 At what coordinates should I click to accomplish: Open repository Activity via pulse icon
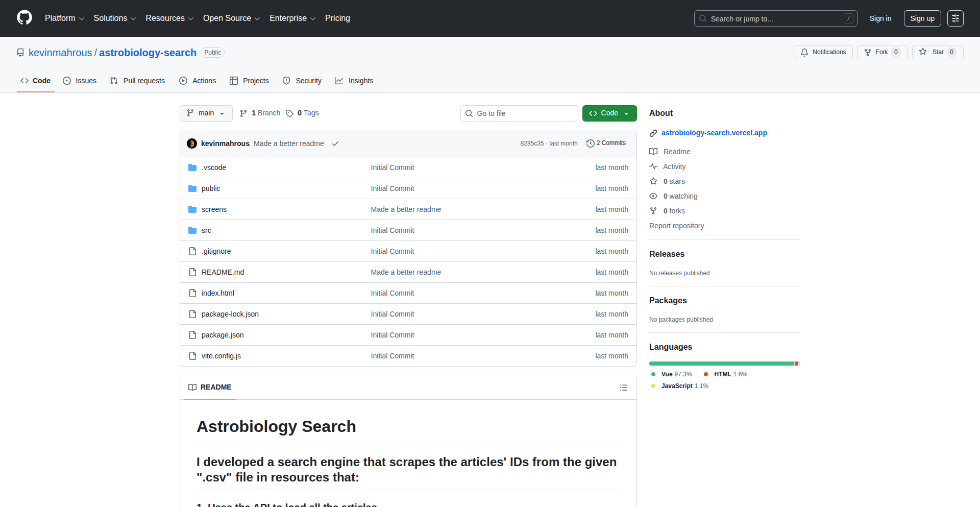click(x=654, y=166)
